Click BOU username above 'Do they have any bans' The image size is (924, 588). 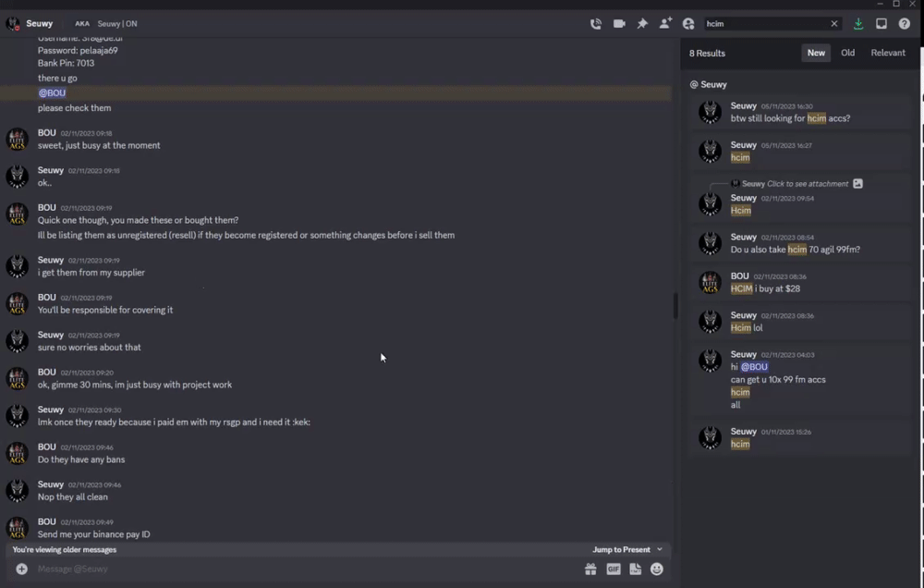click(46, 447)
